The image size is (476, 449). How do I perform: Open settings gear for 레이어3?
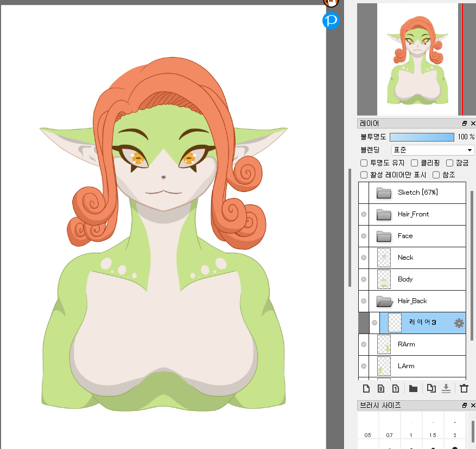tap(459, 323)
